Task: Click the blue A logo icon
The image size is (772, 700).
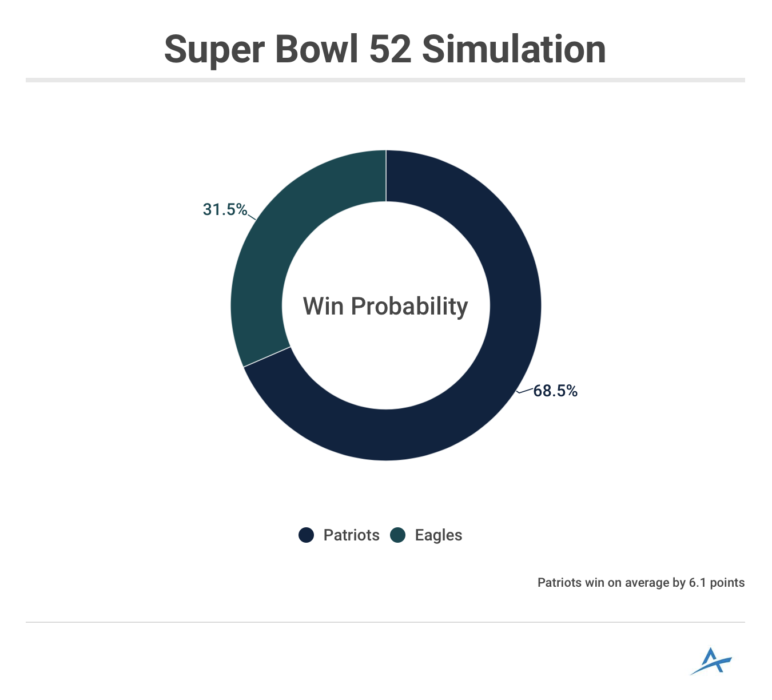Action: (711, 662)
